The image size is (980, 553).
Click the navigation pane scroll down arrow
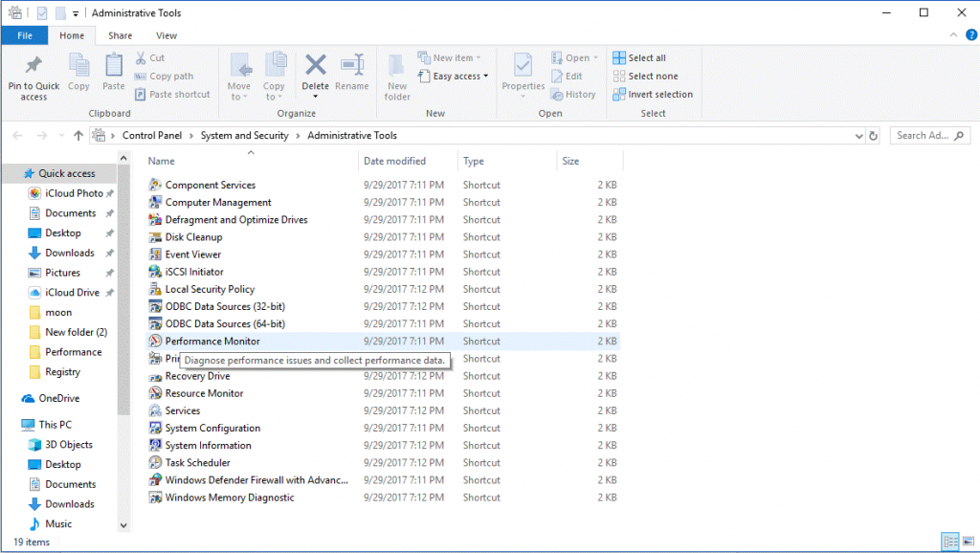(123, 525)
